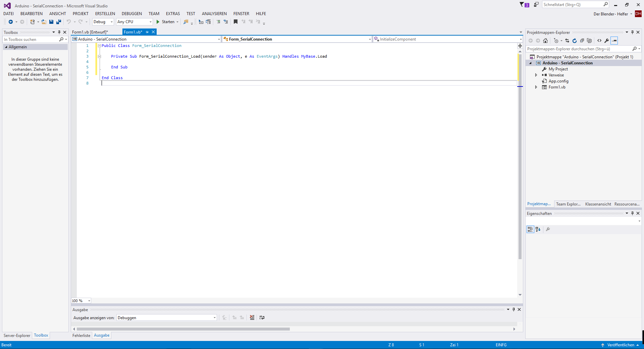Open the EXTRAS menu
The image size is (644, 349).
coord(173,13)
